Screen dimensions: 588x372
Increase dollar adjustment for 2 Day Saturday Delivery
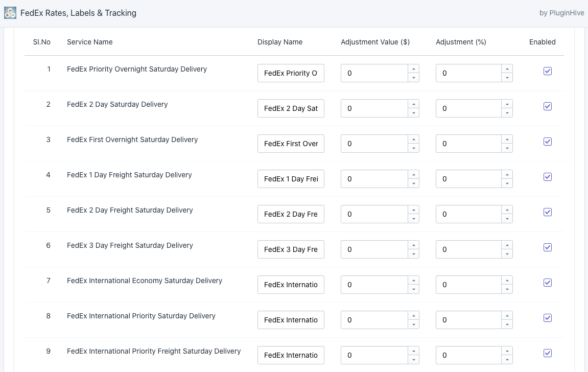(414, 104)
